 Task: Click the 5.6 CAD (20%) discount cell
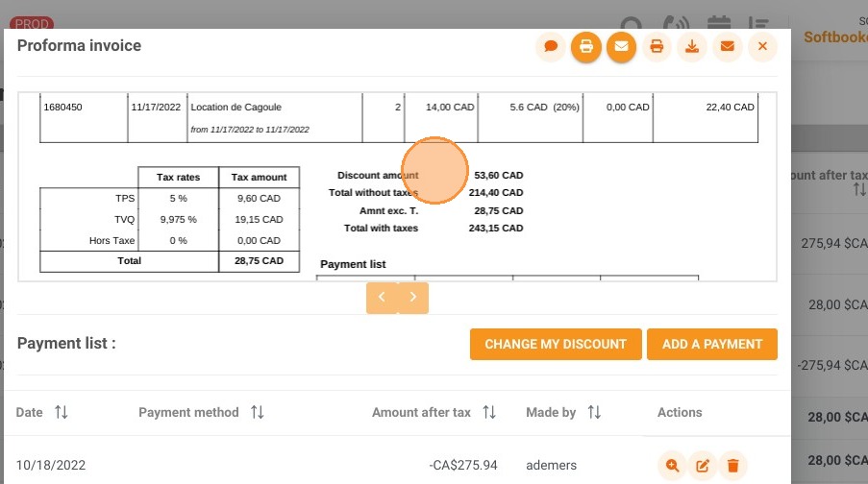[544, 108]
